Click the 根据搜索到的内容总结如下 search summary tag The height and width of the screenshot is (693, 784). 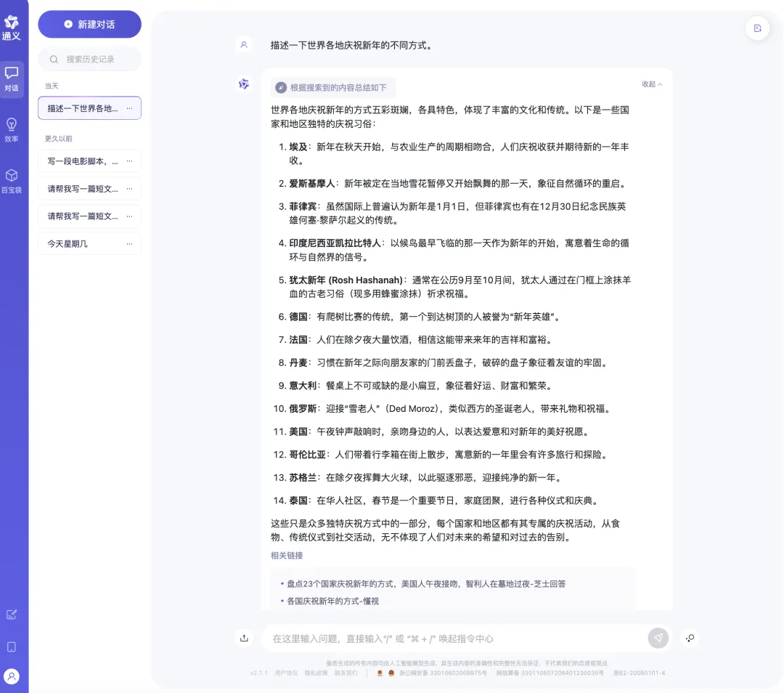[332, 88]
